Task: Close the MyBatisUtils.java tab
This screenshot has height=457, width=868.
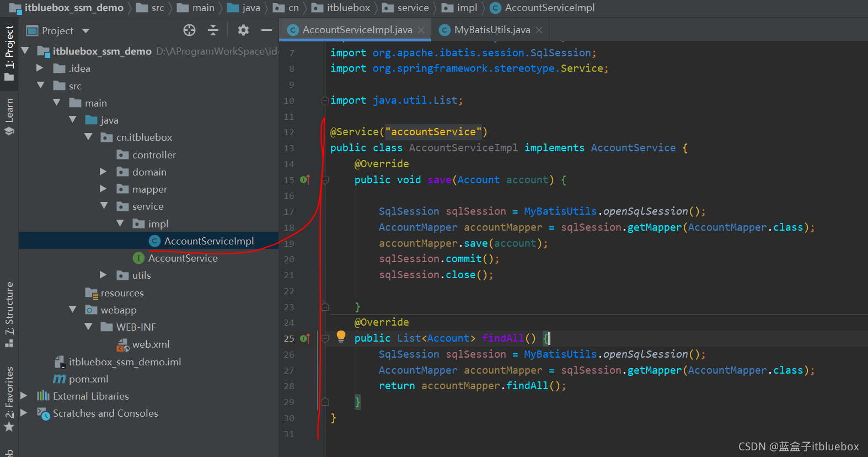Action: pos(539,30)
